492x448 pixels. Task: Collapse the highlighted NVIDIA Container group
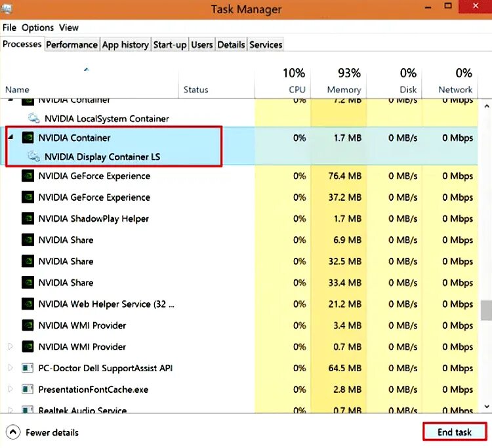[x=11, y=137]
